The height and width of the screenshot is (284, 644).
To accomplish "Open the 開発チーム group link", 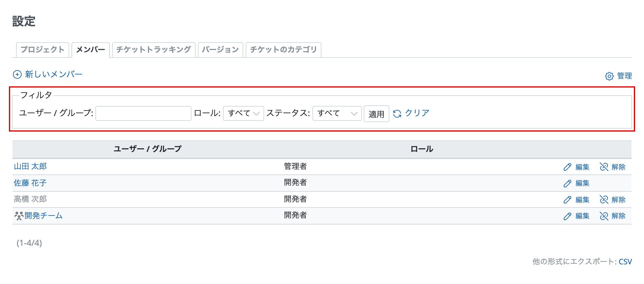I will (44, 216).
